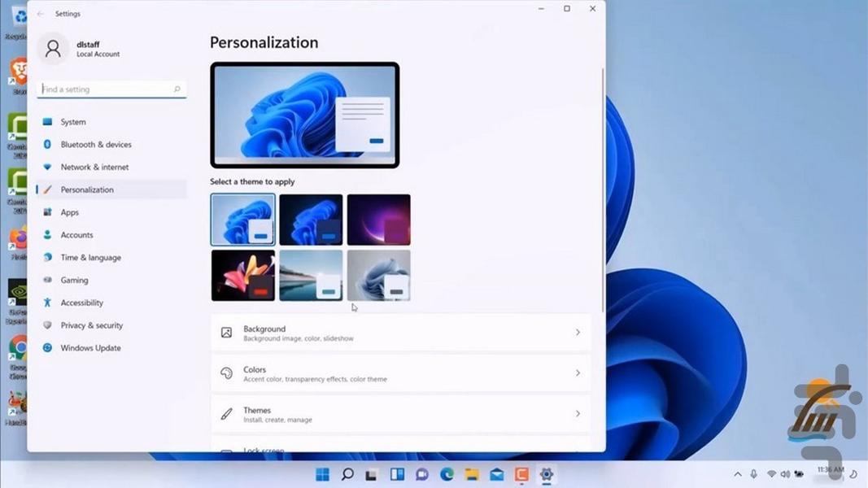Open Windows Update in sidebar
The height and width of the screenshot is (488, 868).
tap(90, 348)
